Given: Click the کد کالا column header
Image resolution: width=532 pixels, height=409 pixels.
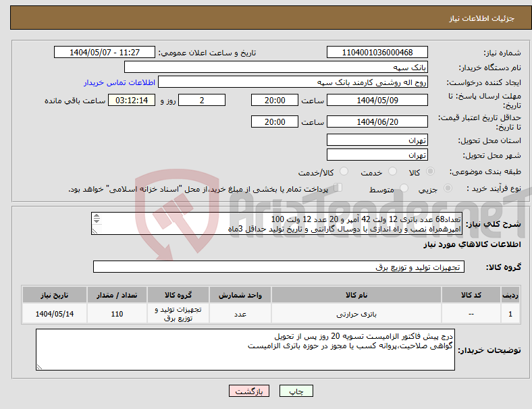Looking at the screenshot, I should pos(471,295).
